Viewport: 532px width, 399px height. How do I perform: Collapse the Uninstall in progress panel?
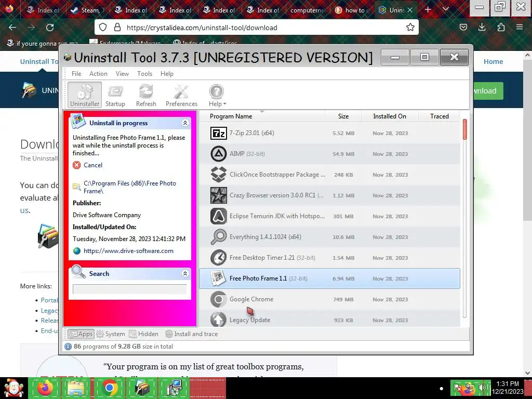tap(185, 123)
